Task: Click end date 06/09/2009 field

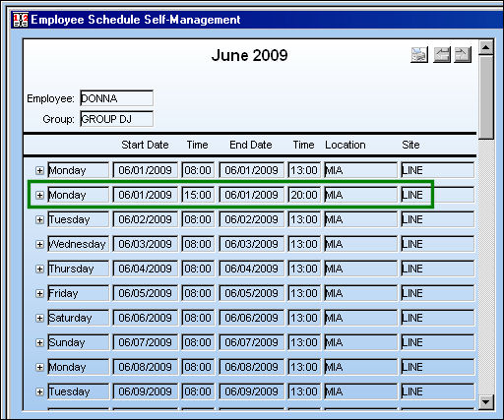Action: (x=252, y=391)
